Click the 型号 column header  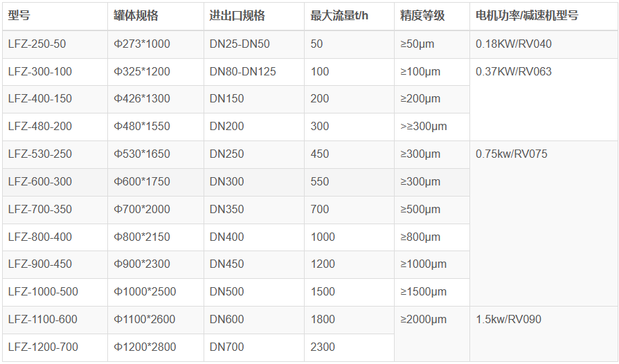point(19,16)
